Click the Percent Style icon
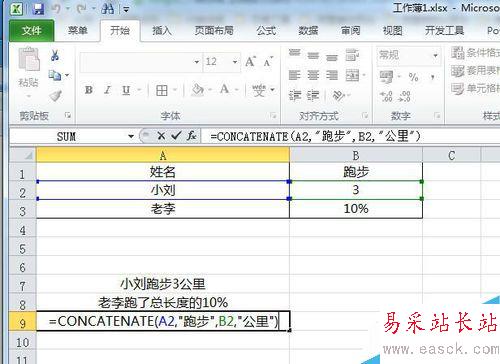This screenshot has width=500, height=364. coord(413,77)
